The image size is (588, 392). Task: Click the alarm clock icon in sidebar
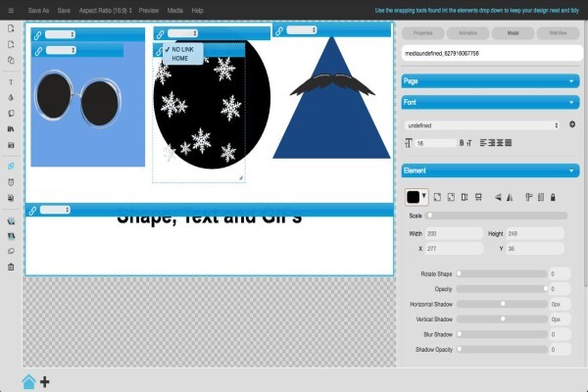click(11, 182)
